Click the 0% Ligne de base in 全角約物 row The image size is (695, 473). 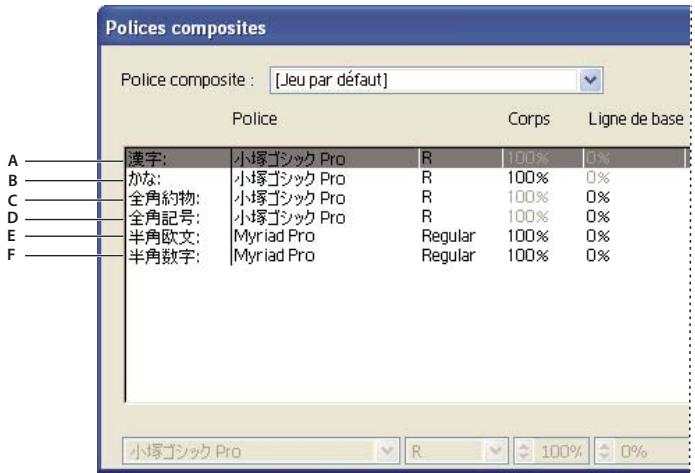pos(597,197)
